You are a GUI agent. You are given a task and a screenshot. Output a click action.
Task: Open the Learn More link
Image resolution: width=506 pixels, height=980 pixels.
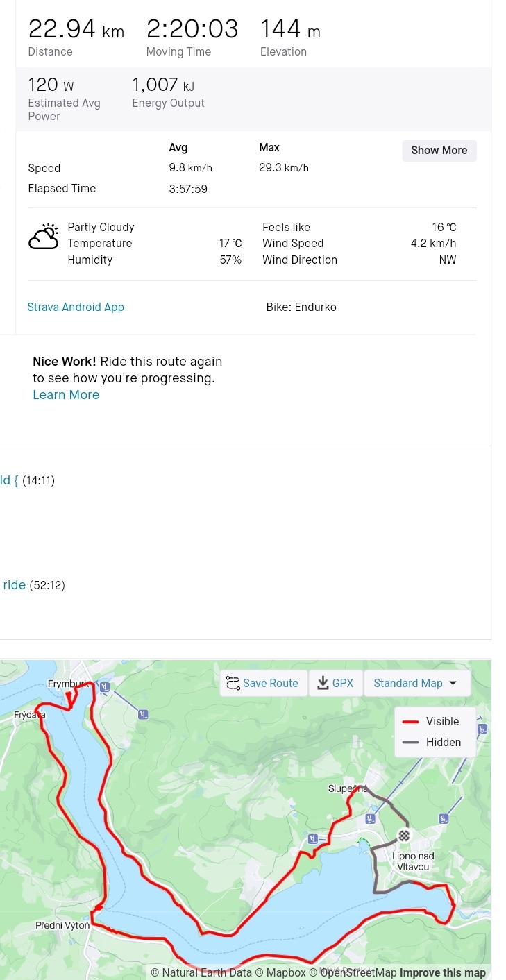click(x=66, y=395)
